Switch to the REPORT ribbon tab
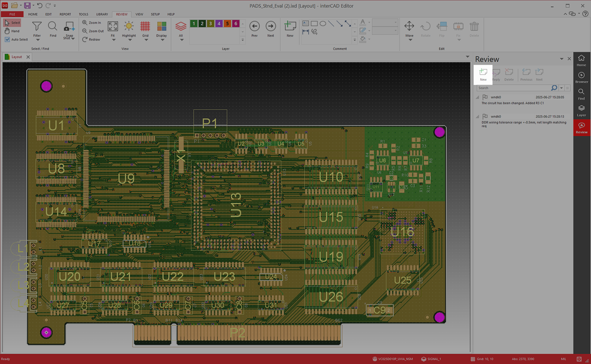 (65, 14)
